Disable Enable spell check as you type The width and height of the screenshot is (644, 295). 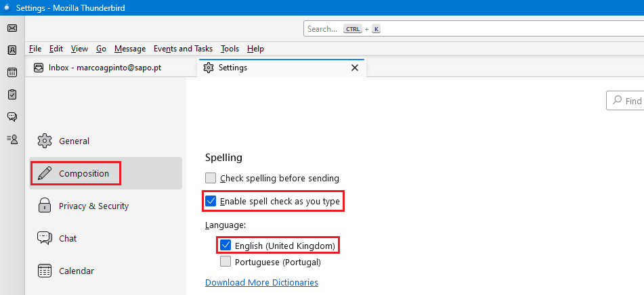[211, 202]
